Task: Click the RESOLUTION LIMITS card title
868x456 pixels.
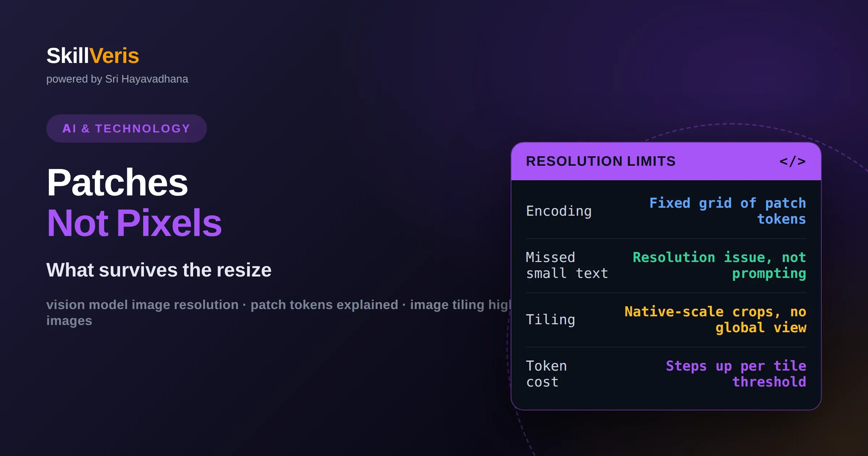Action: click(600, 161)
